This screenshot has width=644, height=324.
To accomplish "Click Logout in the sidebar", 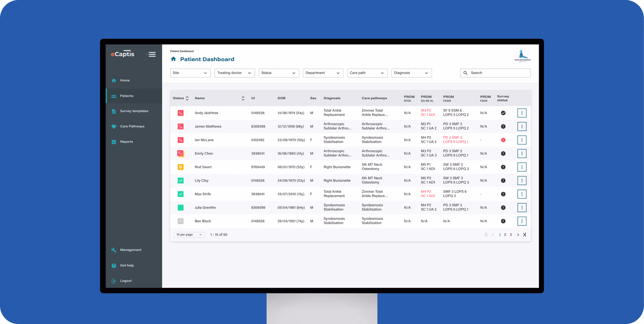I will (126, 281).
